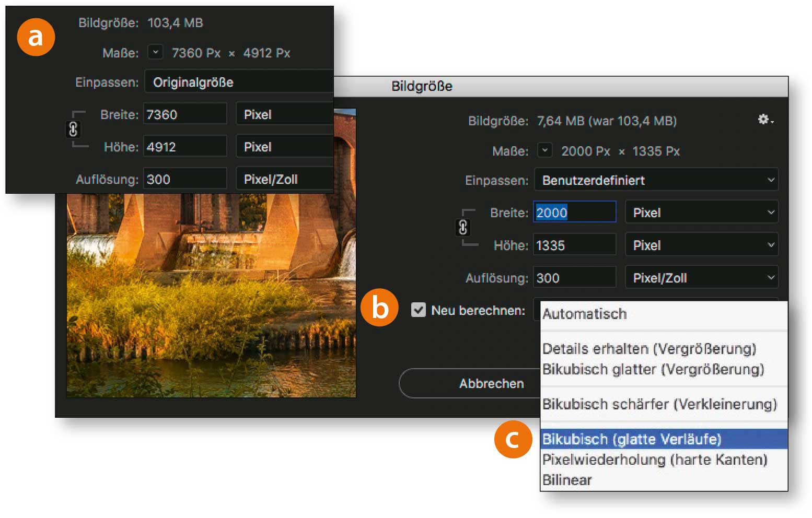This screenshot has height=518, width=812.
Task: Expand the Einpassen dropdown showing Originalgröße
Action: pos(239,82)
